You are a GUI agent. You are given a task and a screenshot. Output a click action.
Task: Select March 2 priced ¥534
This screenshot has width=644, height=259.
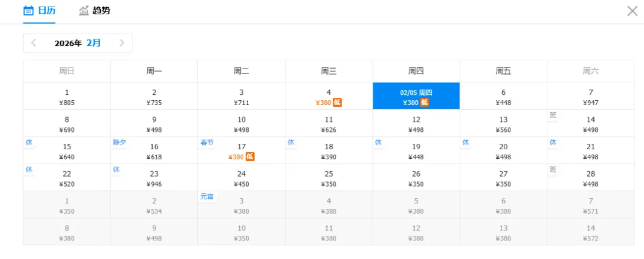tap(154, 205)
